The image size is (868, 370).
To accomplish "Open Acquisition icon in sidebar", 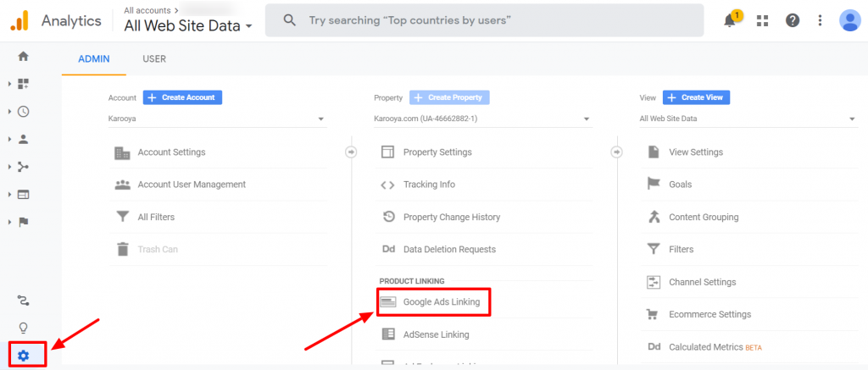I will coord(23,167).
